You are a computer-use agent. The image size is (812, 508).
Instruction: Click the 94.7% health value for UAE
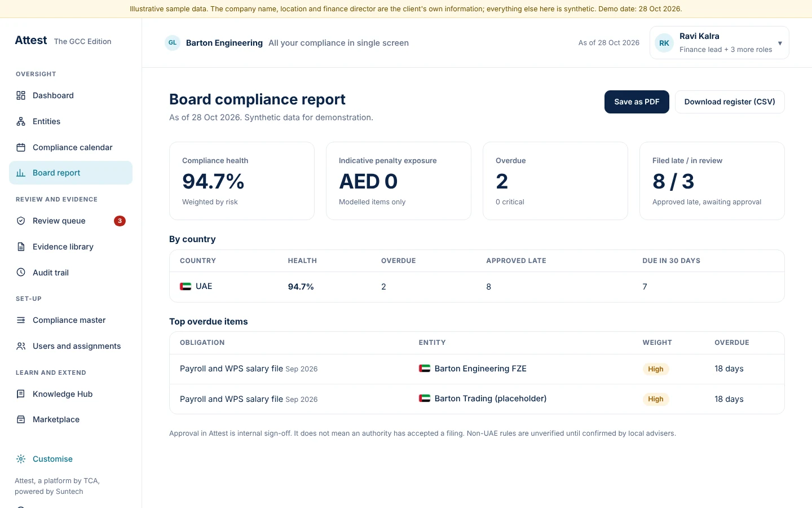pos(301,287)
